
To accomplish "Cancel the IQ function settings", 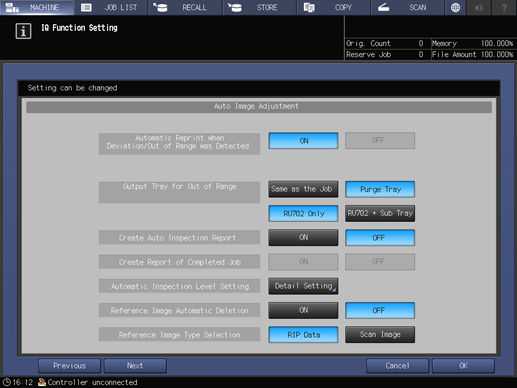I will click(397, 366).
